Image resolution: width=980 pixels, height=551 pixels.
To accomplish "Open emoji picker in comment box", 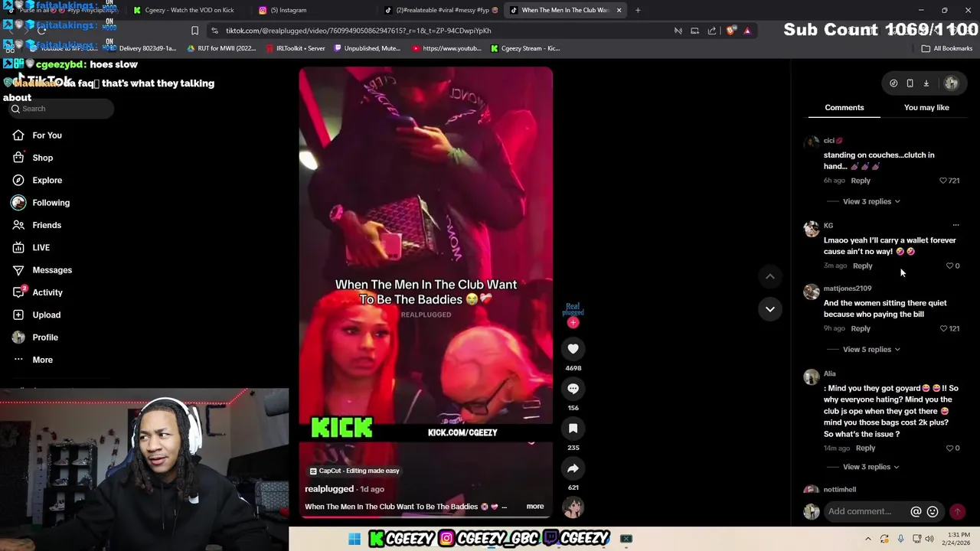I will (x=933, y=512).
